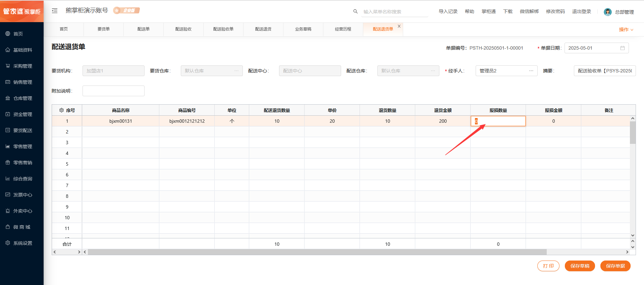This screenshot has height=285, width=644.
Task: Click the 退货金额 cell showing 200
Action: coord(443,121)
